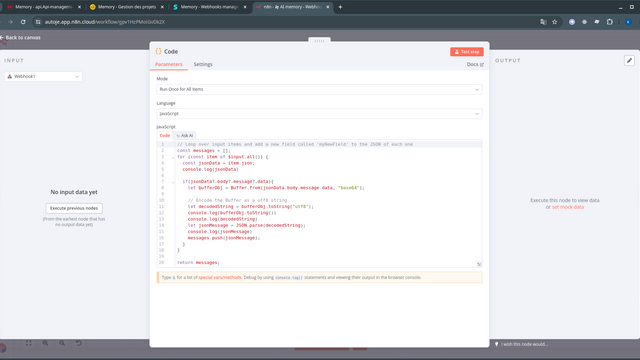
Task: Select the Parameters tab
Action: [x=169, y=64]
